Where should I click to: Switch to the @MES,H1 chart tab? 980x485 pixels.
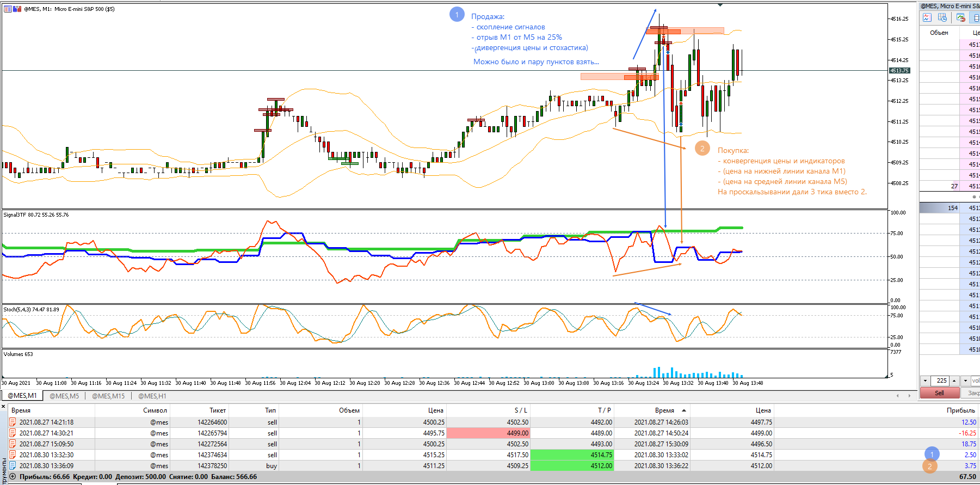coord(152,396)
